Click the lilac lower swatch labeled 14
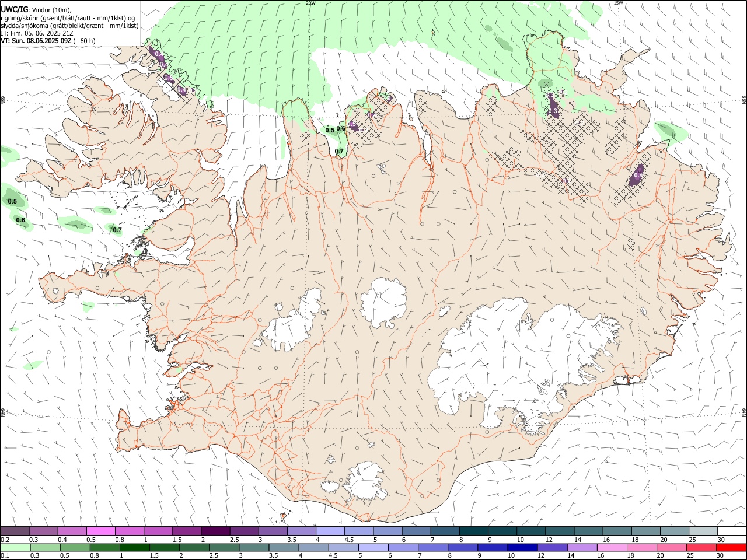Viewport: 747px width, 560px height. (x=581, y=547)
